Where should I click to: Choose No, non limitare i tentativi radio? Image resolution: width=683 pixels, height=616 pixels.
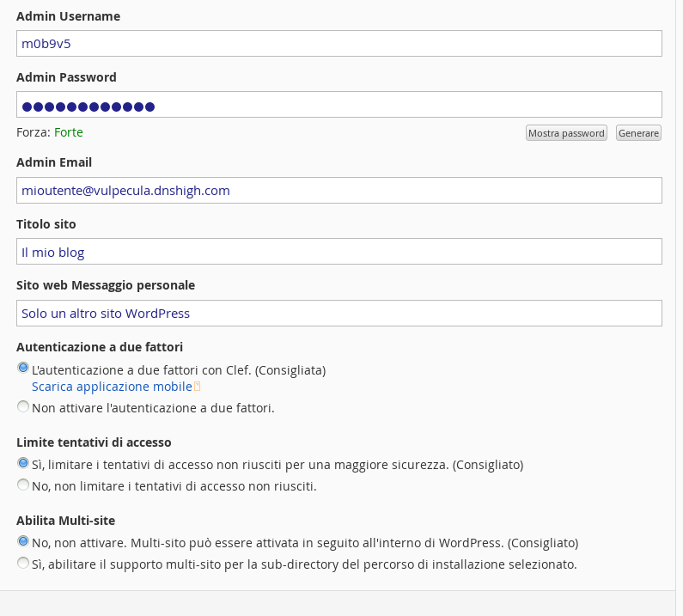tap(23, 485)
